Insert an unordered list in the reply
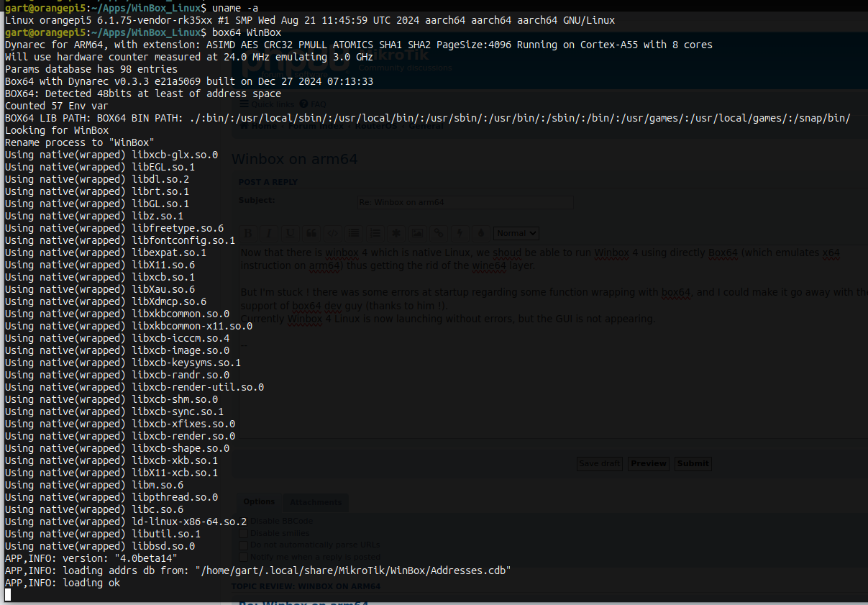868x605 pixels. pyautogui.click(x=354, y=233)
